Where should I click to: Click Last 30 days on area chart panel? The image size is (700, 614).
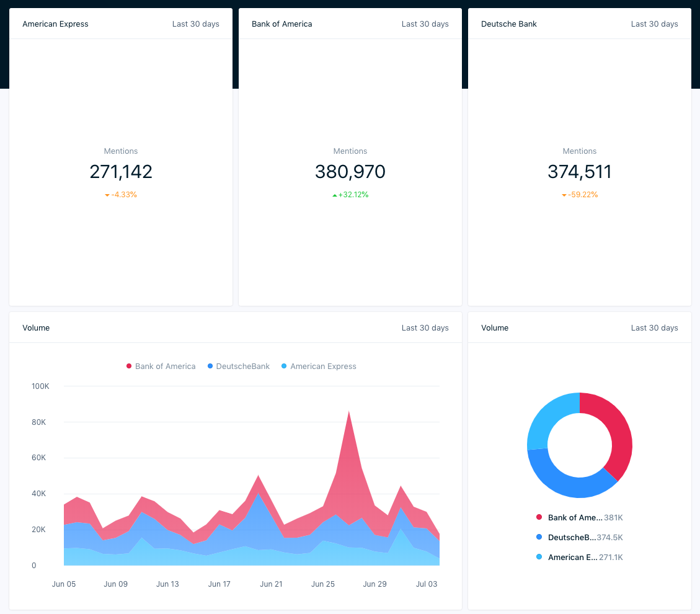click(x=425, y=327)
